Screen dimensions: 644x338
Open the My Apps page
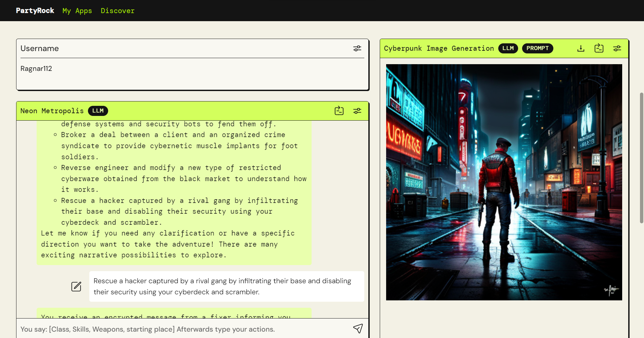tap(77, 11)
